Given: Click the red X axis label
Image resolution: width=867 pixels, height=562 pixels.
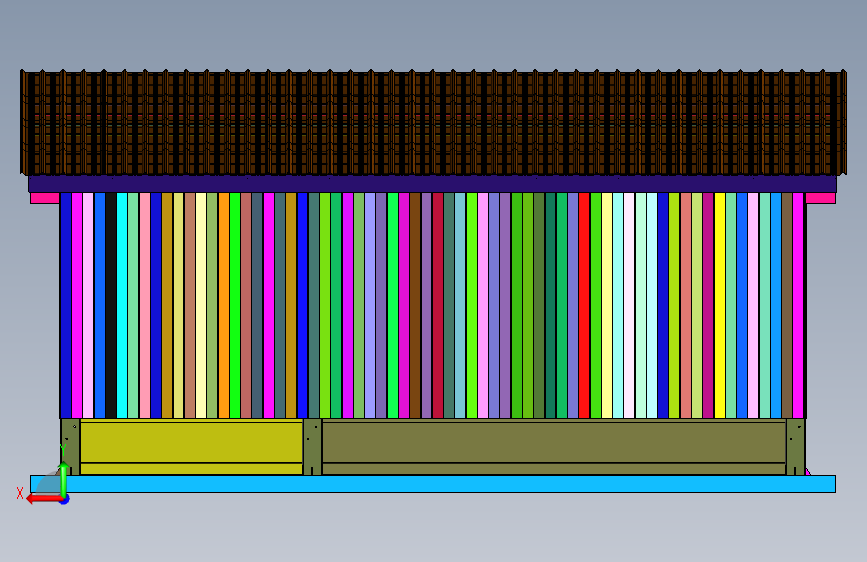Looking at the screenshot, I should pos(20,493).
